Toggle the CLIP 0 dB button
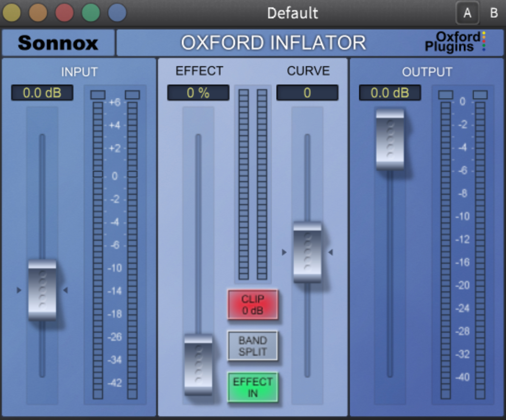506x420 pixels. click(253, 305)
